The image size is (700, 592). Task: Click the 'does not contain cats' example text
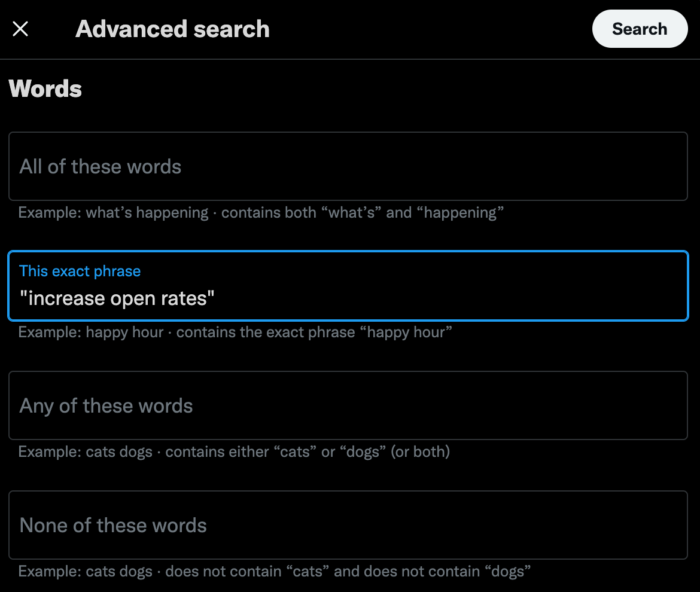tap(275, 572)
